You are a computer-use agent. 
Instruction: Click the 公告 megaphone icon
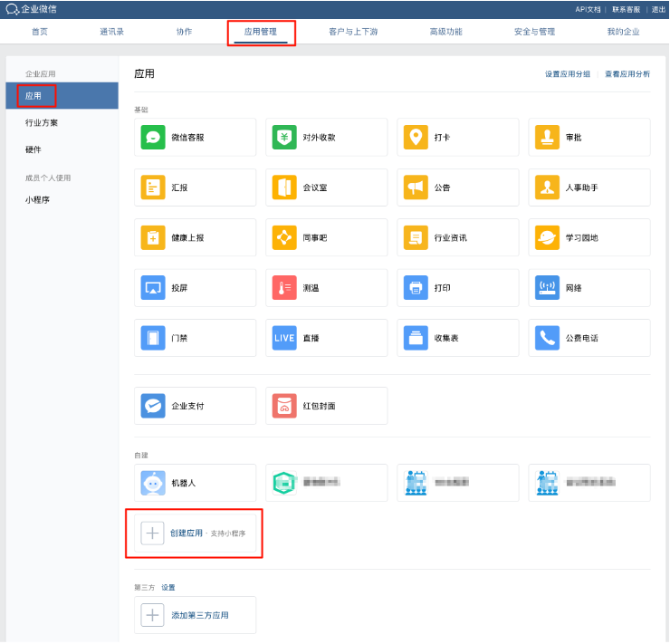[416, 187]
